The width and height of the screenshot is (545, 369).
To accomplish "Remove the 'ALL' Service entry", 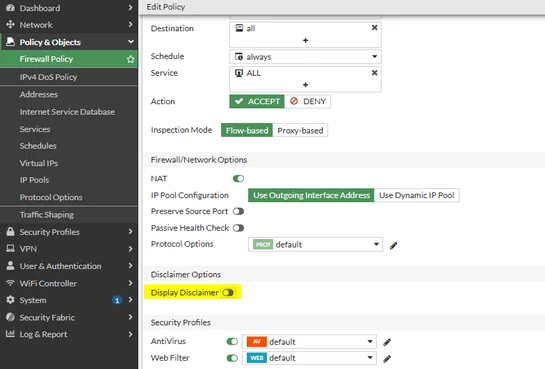I will (x=374, y=73).
